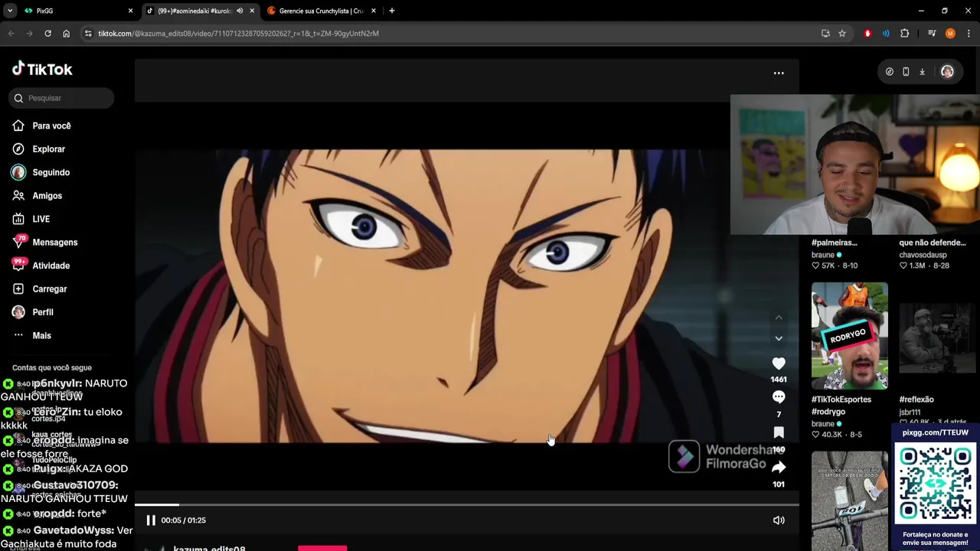
Task: Click the red extension icon in toolbar
Action: (x=867, y=34)
